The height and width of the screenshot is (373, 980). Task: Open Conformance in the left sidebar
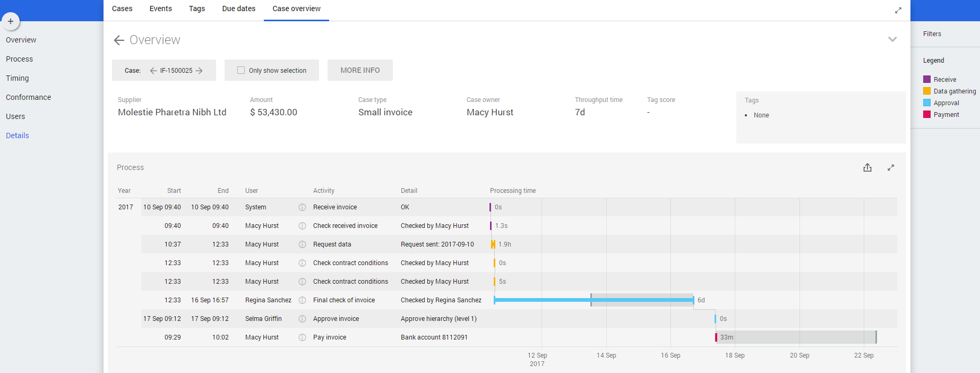29,97
